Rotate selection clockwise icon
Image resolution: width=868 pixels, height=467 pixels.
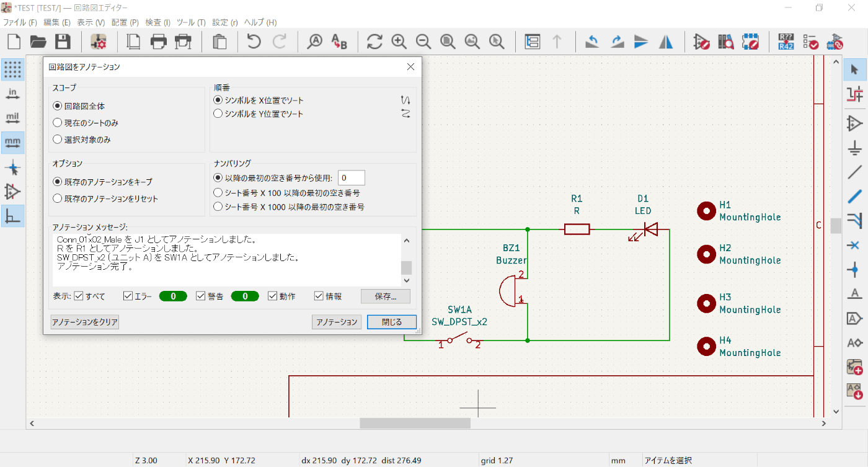coord(617,42)
